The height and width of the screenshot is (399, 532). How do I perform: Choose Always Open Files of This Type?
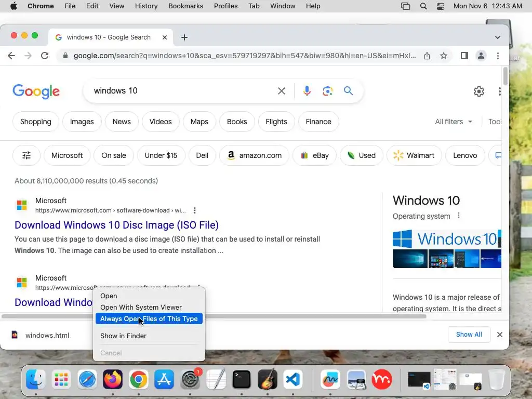pyautogui.click(x=149, y=318)
